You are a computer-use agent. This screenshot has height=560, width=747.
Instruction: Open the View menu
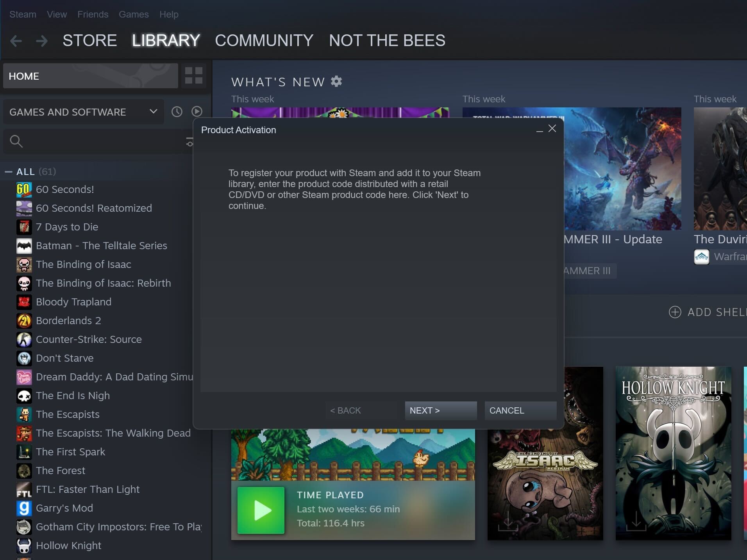point(57,14)
